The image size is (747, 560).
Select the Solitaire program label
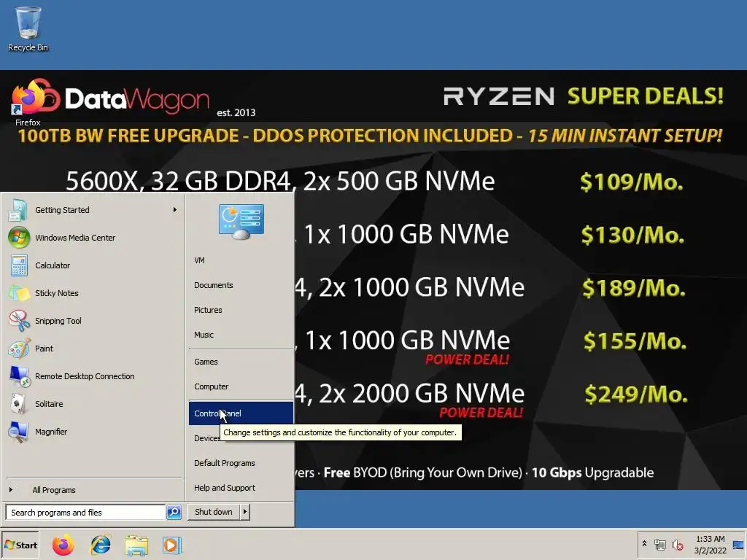[x=49, y=404]
